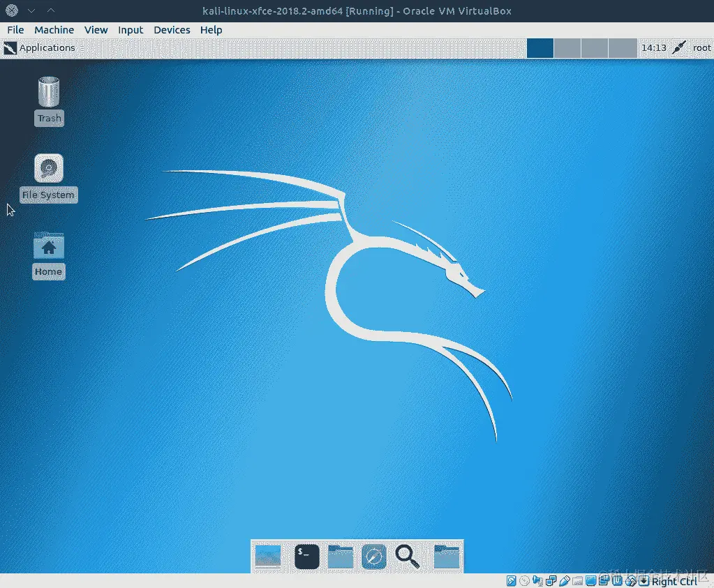Screen dimensions: 714x588
Task: Click the CPU features status icon
Action: point(618,580)
